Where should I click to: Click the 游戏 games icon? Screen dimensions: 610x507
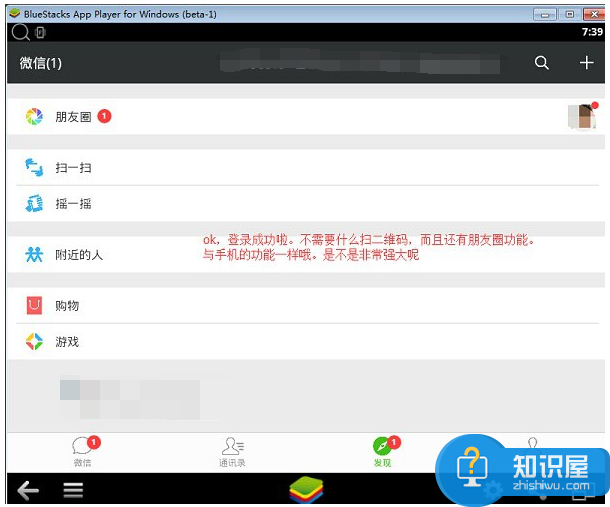coord(34,341)
